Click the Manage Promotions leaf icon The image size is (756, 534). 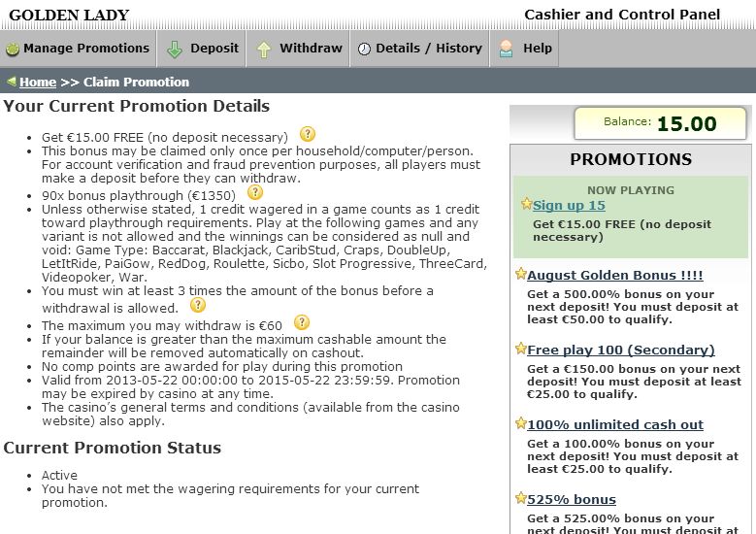point(13,49)
